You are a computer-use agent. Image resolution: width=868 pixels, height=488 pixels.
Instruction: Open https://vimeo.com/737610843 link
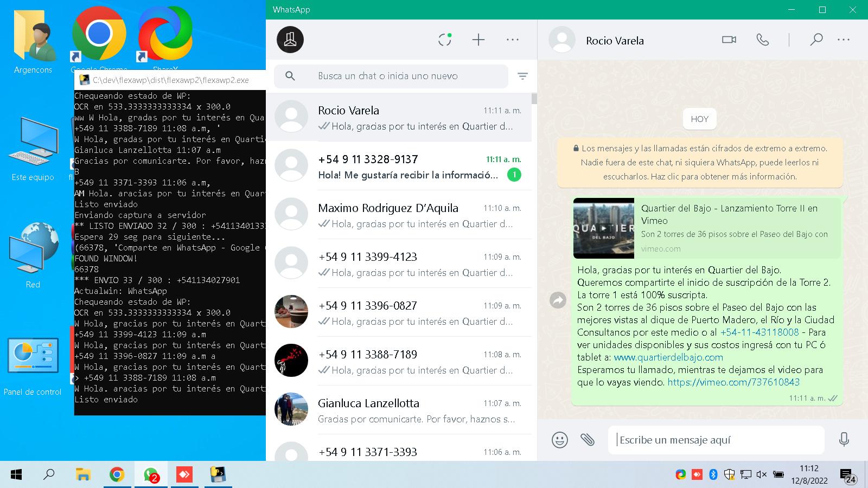(x=733, y=382)
